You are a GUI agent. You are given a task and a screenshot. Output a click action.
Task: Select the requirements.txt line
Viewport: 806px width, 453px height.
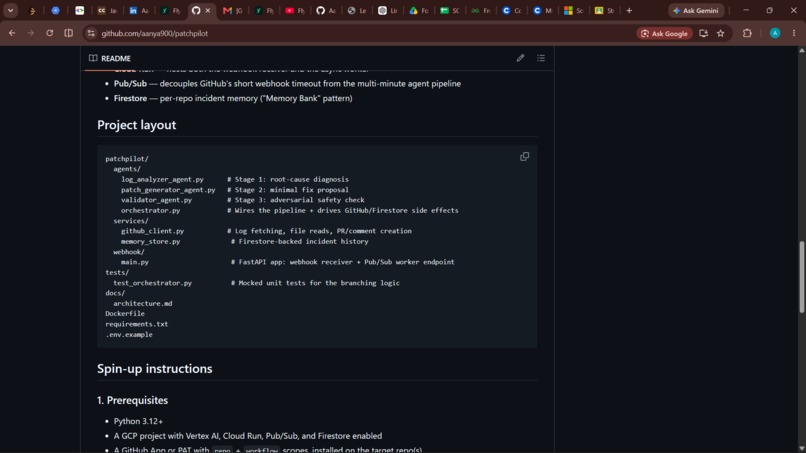(x=137, y=324)
